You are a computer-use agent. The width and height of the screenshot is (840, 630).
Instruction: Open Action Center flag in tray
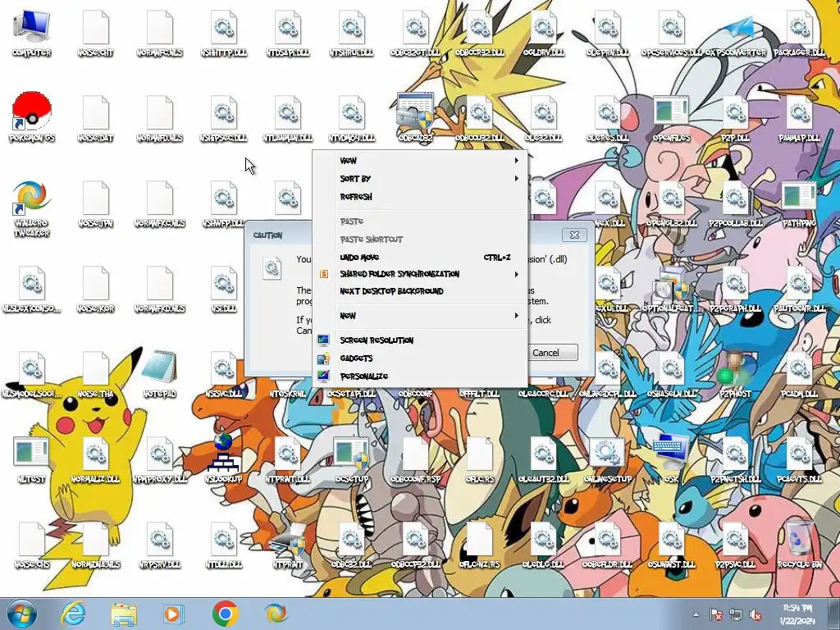click(x=715, y=614)
